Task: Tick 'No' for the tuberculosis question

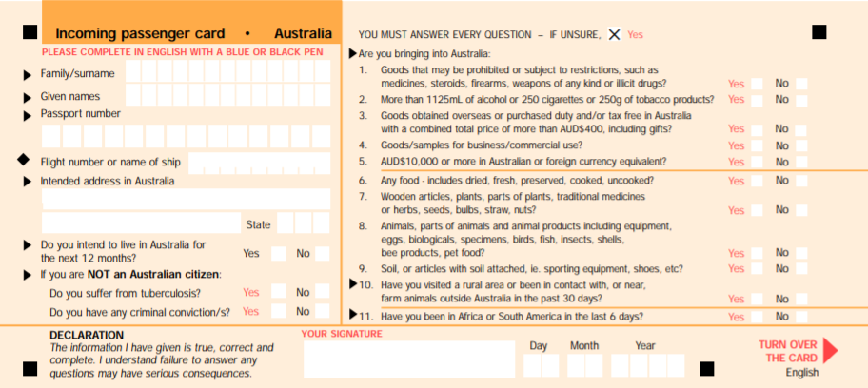Action: click(323, 293)
